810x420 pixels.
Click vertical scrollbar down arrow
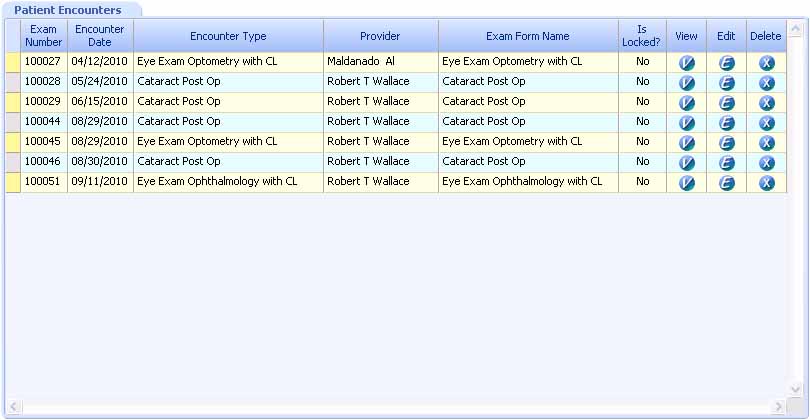point(796,389)
